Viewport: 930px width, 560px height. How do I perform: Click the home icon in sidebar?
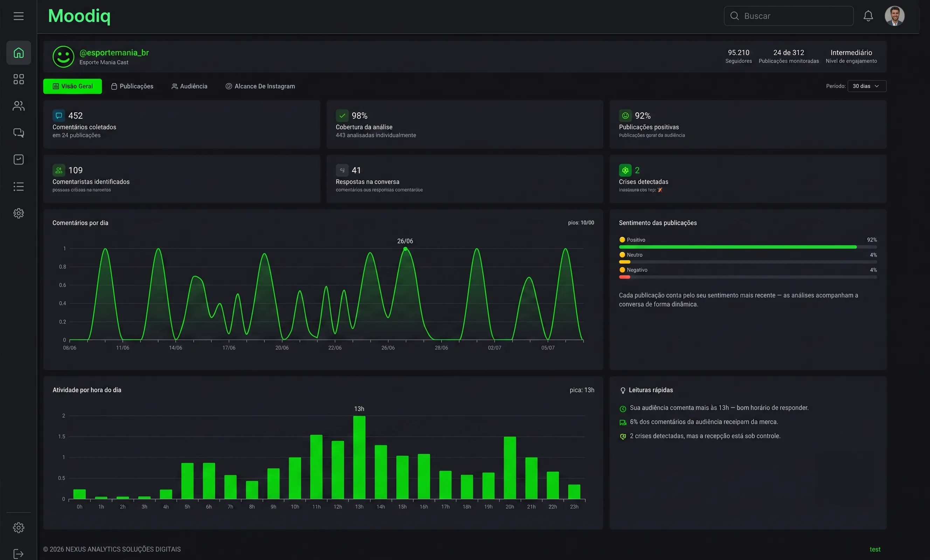pyautogui.click(x=19, y=53)
